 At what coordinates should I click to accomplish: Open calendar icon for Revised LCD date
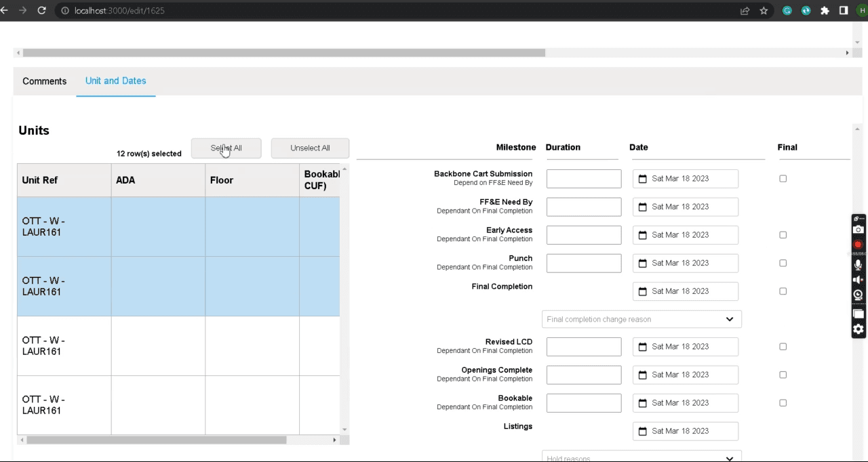click(643, 347)
